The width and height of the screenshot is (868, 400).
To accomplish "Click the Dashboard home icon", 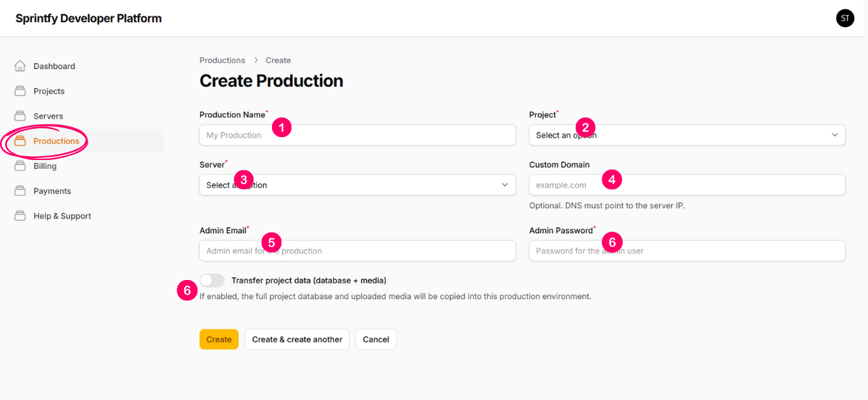I will point(20,66).
